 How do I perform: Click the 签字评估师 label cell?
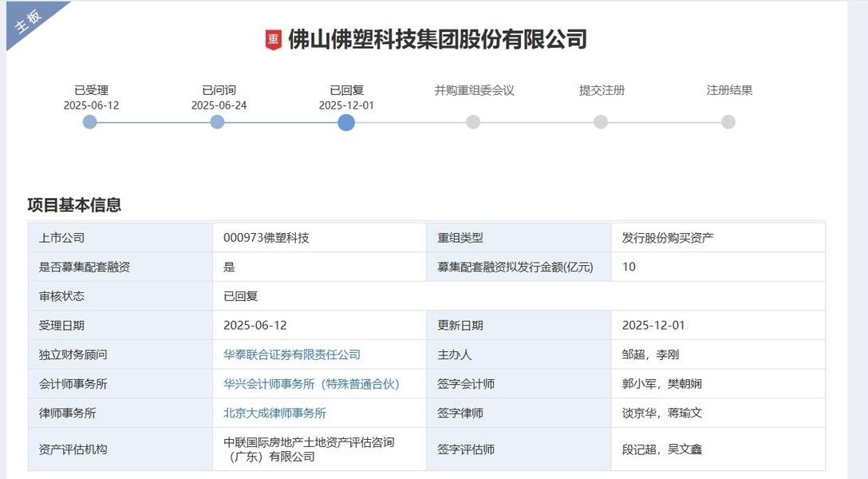519,449
